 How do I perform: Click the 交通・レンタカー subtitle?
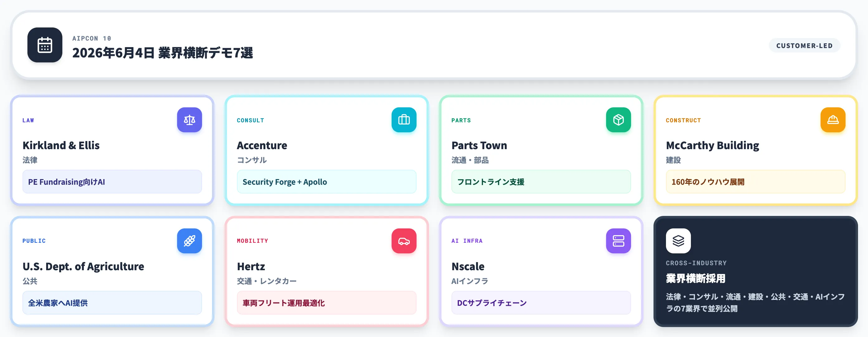click(267, 281)
